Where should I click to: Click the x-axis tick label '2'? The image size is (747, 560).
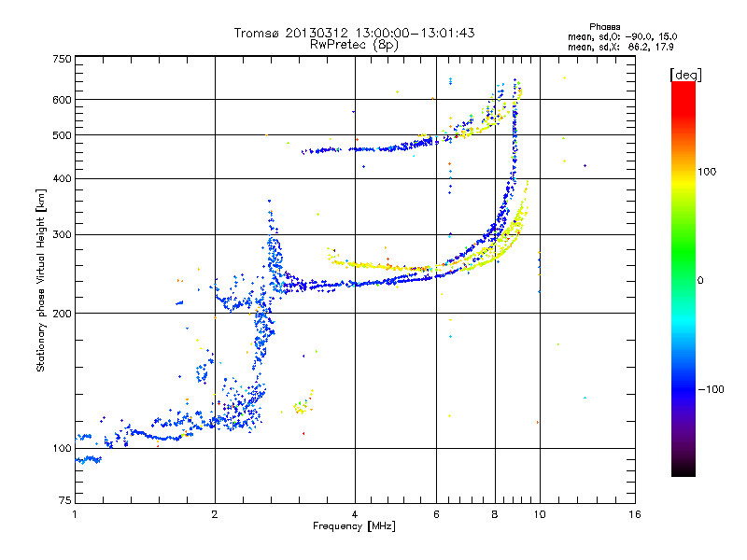coord(215,514)
